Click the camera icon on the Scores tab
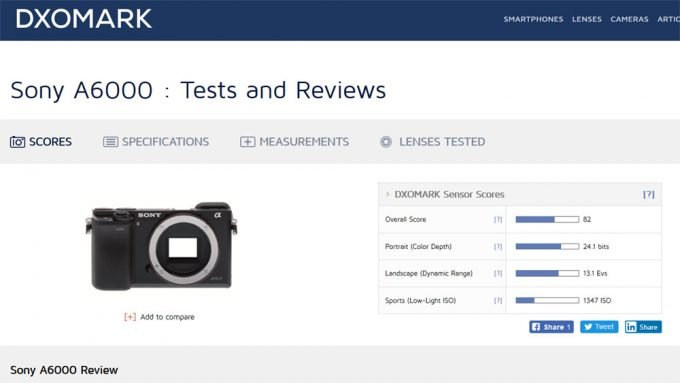680x383 pixels. pos(17,142)
